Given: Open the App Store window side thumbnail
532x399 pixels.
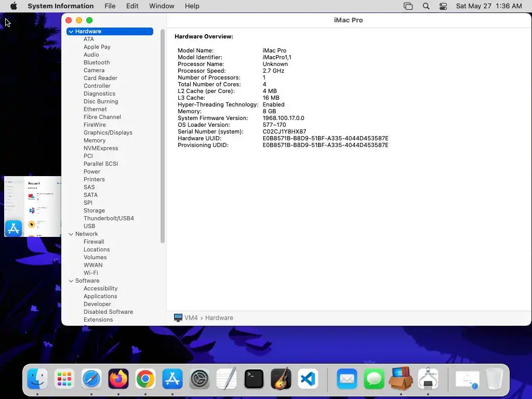Looking at the screenshot, I should (33, 206).
